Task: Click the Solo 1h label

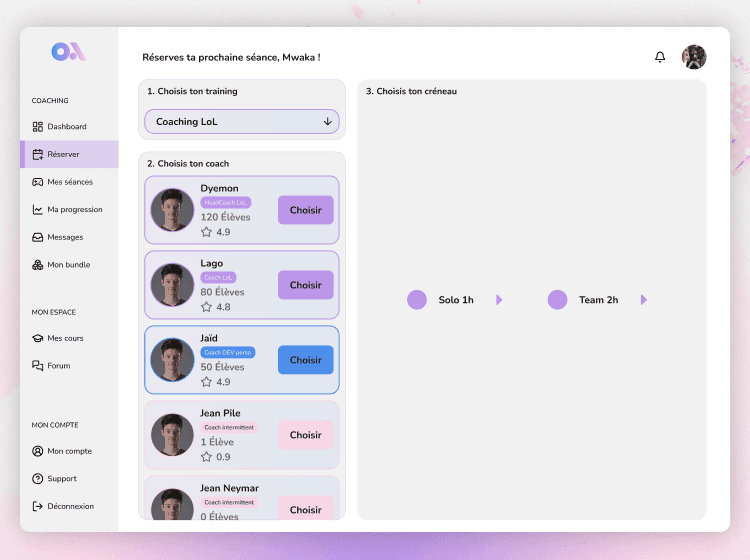Action: 456,300
